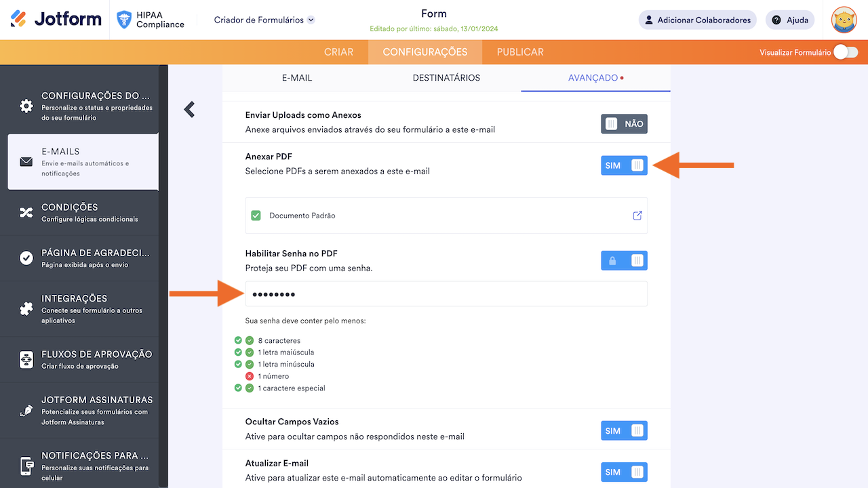The width and height of the screenshot is (868, 488).
Task: Click the user avatar picture
Action: pos(844,20)
